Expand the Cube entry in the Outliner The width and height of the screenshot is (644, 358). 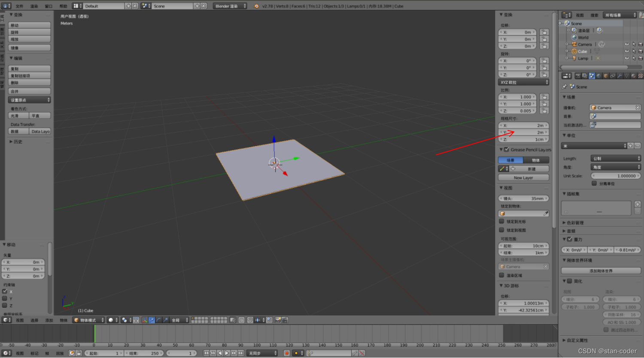(567, 51)
